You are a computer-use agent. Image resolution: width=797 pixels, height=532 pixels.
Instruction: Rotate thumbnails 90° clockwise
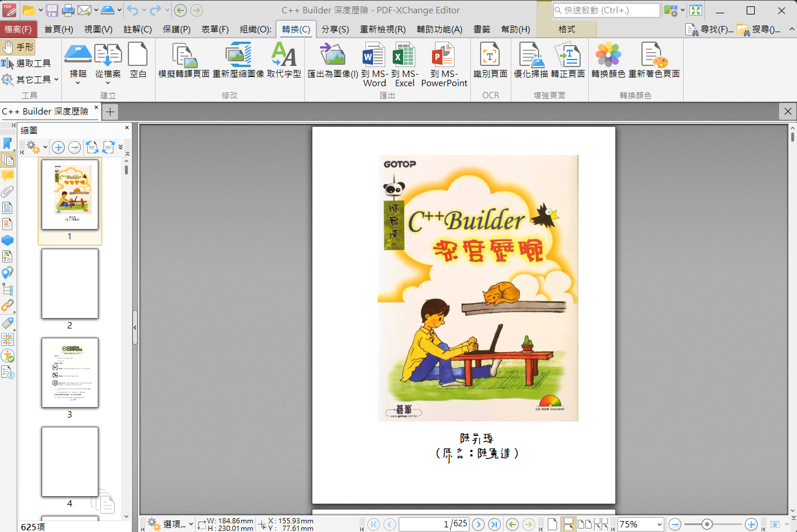[x=108, y=147]
